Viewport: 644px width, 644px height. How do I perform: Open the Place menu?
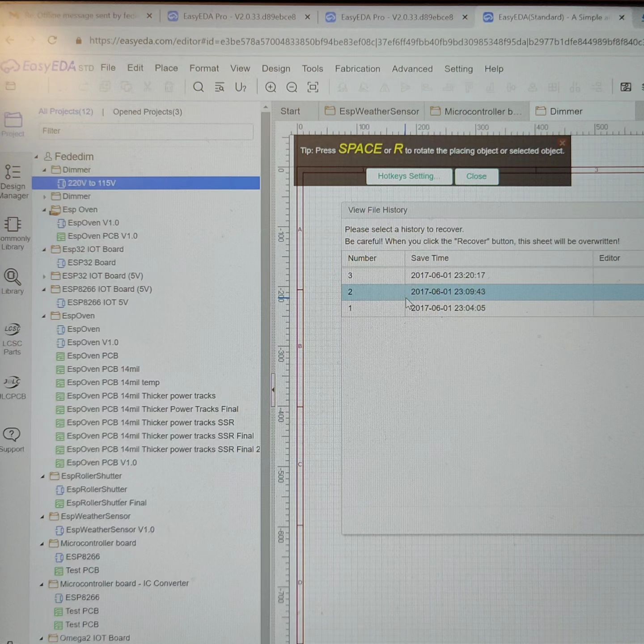[x=166, y=68]
